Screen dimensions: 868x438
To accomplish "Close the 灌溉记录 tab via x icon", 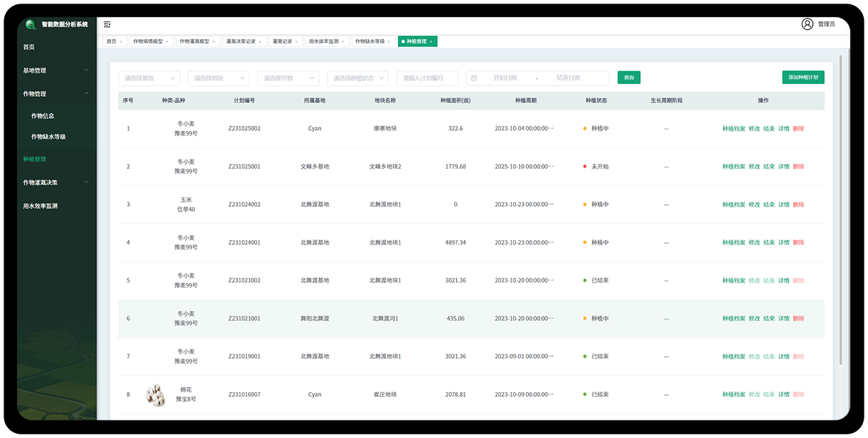I will (297, 42).
